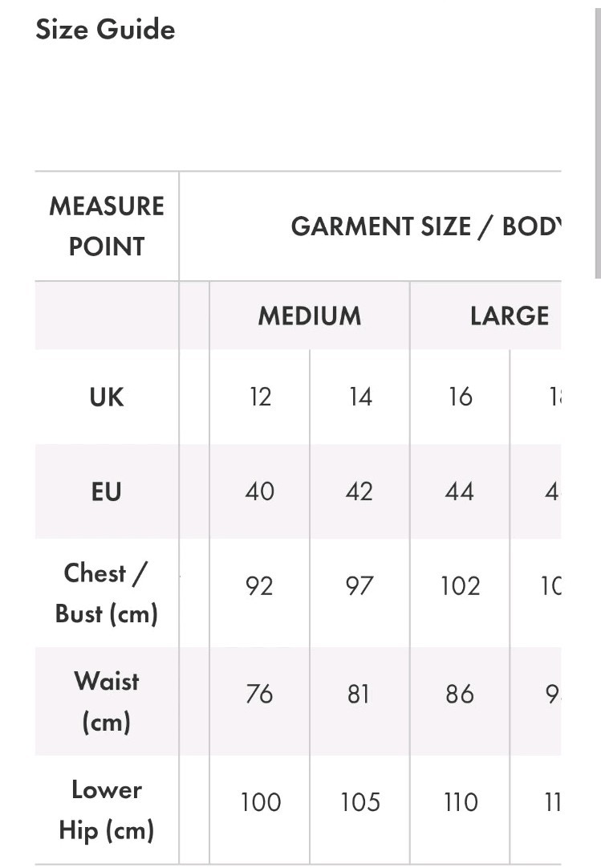
Task: Click the Chest / Bust (cm) label
Action: (x=107, y=593)
